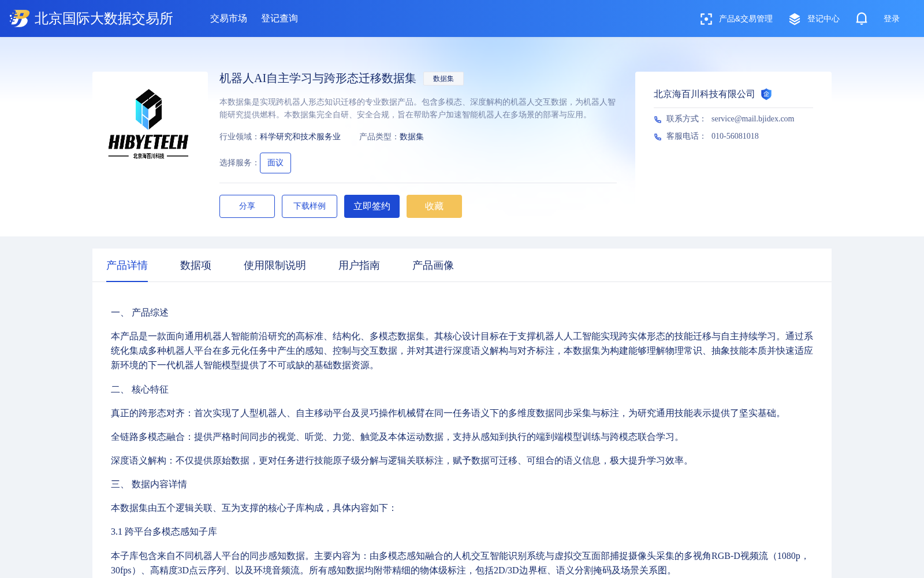Click the paragraph starting 真正的跨形态对齐
This screenshot has width=924, height=578.
point(448,413)
